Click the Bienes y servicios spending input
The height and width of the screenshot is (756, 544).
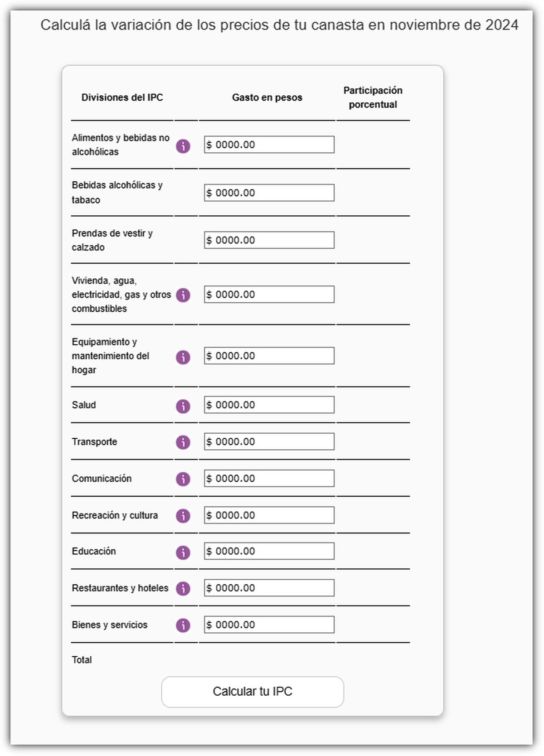(269, 624)
